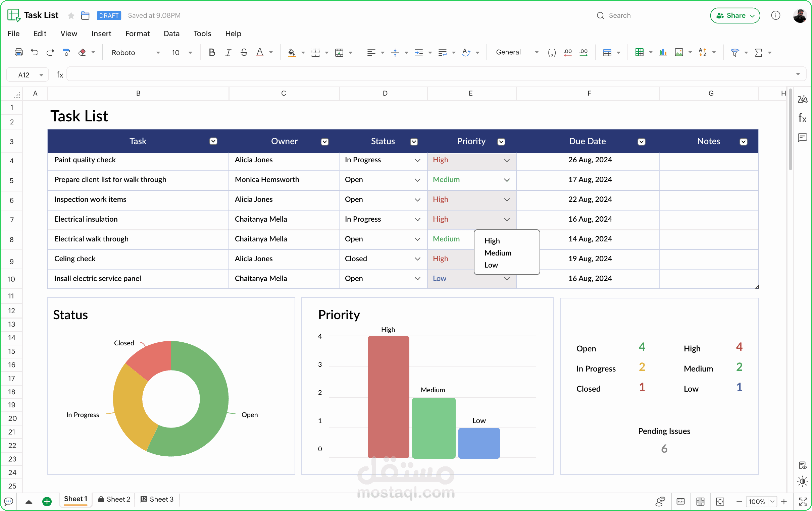This screenshot has height=511, width=812.
Task: Open the Roboto font dropdown
Action: pos(135,52)
